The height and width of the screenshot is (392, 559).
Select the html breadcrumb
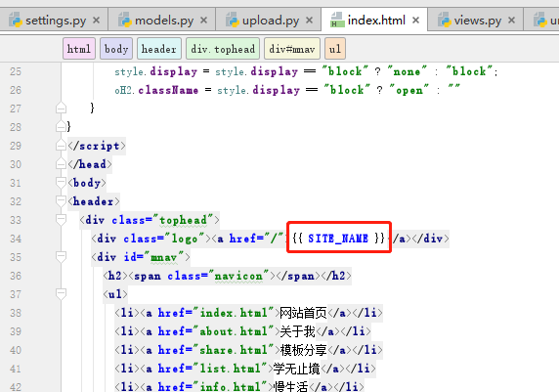click(x=79, y=49)
